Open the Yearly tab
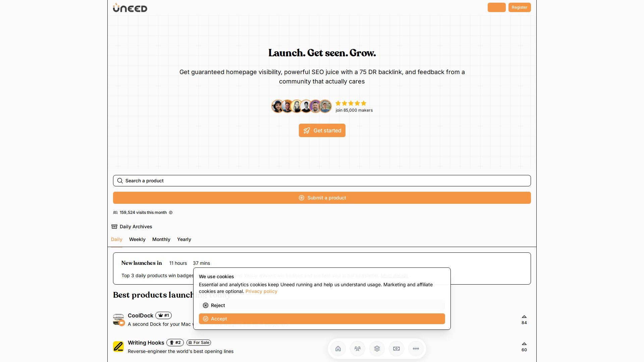Image resolution: width=644 pixels, height=362 pixels. pyautogui.click(x=184, y=239)
